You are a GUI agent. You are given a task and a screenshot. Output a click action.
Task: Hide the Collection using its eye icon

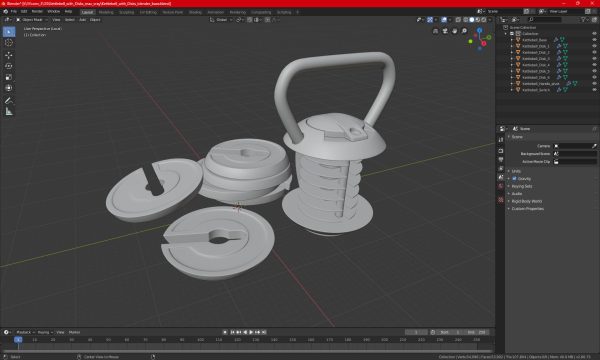tap(594, 34)
